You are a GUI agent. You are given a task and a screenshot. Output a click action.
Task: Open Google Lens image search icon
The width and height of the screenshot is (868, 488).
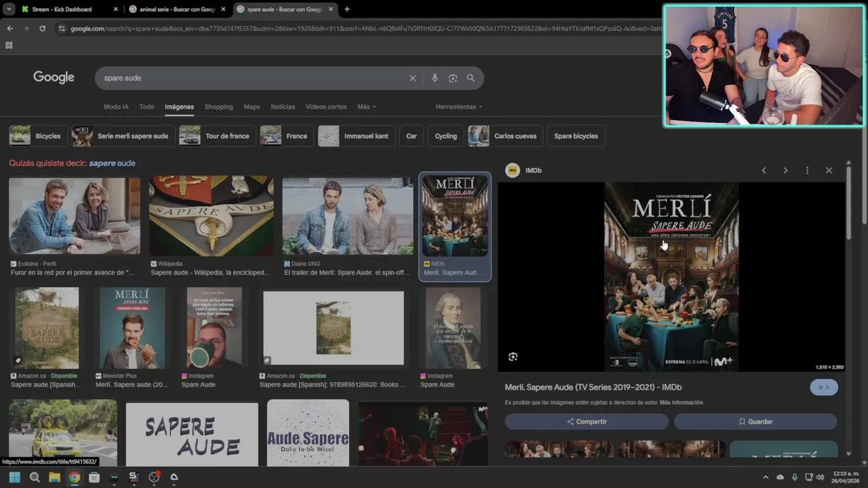[x=453, y=78]
